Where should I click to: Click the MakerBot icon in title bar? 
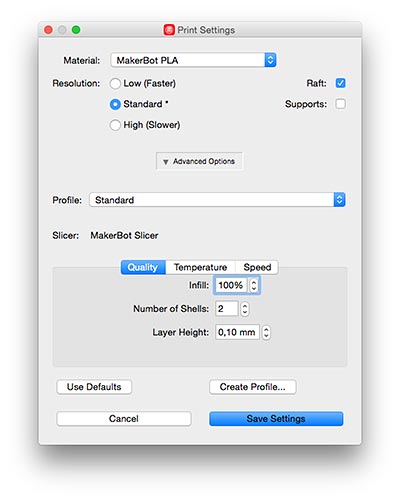(169, 30)
